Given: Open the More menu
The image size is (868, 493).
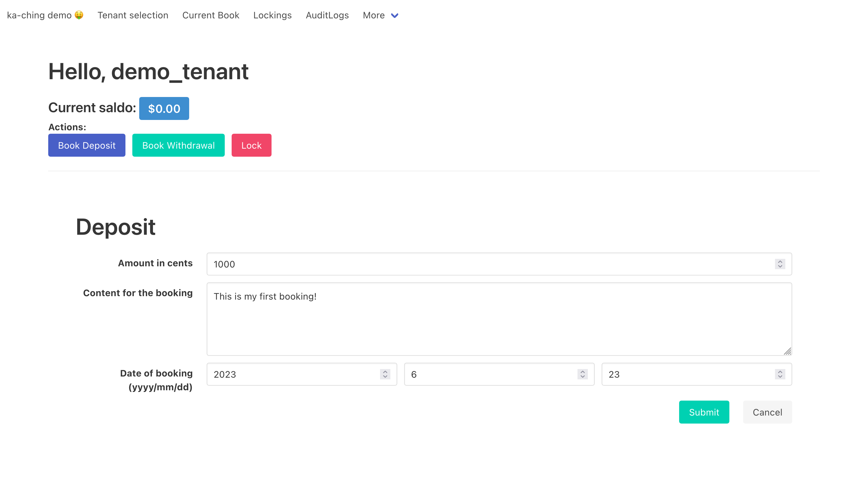Looking at the screenshot, I should pyautogui.click(x=373, y=15).
